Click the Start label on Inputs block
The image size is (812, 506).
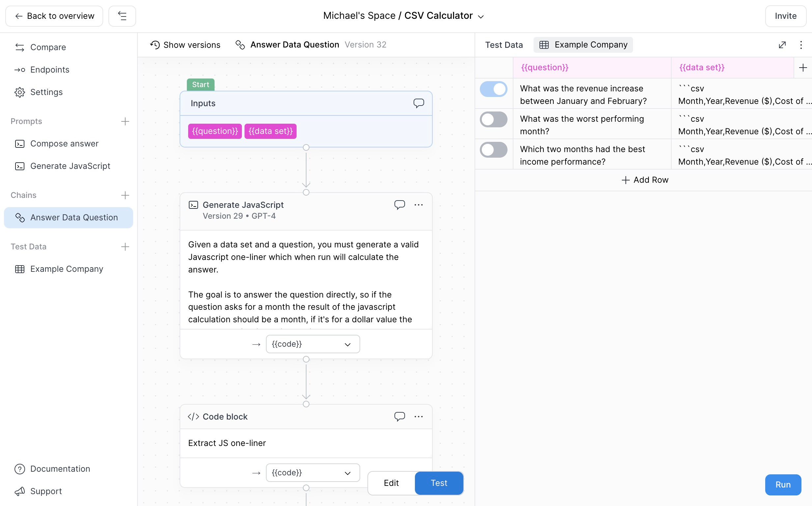point(201,85)
